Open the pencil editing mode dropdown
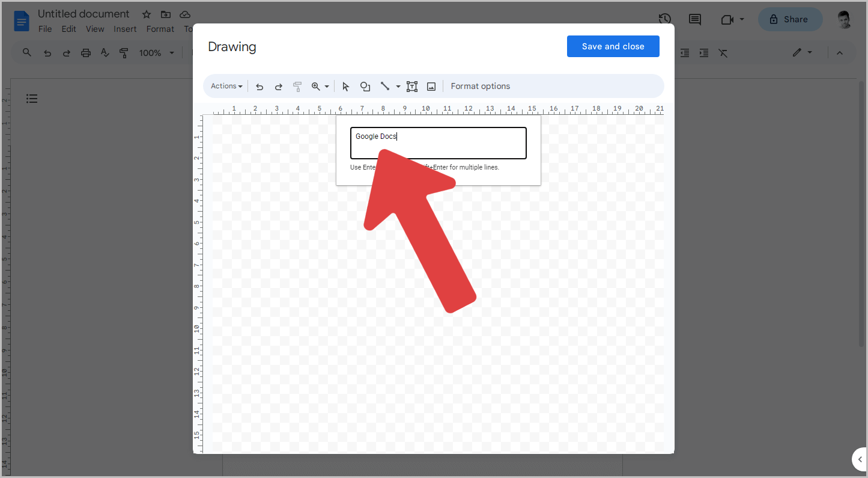 (x=803, y=53)
